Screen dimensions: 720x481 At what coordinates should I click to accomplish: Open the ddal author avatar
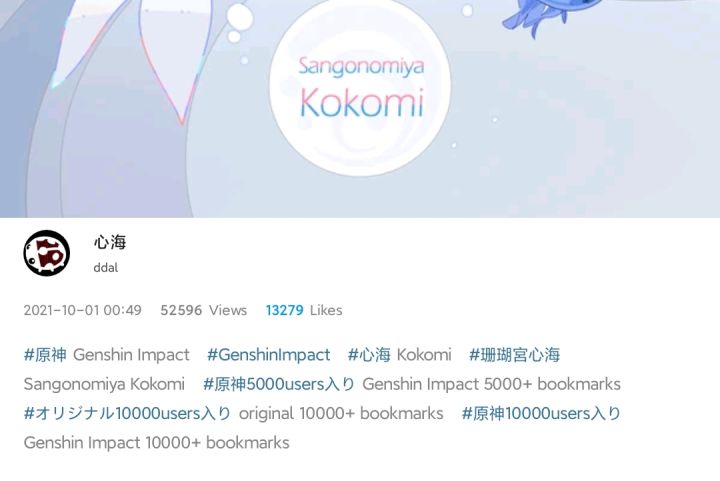(x=46, y=253)
